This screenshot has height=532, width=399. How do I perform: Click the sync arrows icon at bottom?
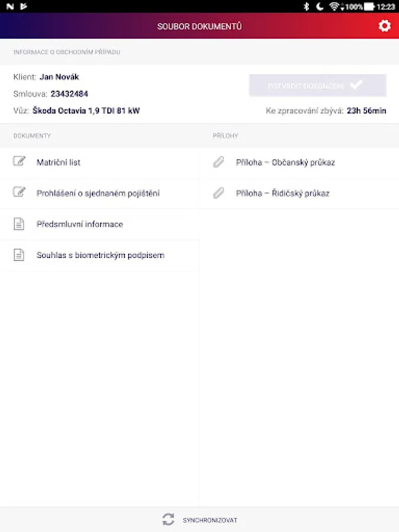tap(168, 520)
